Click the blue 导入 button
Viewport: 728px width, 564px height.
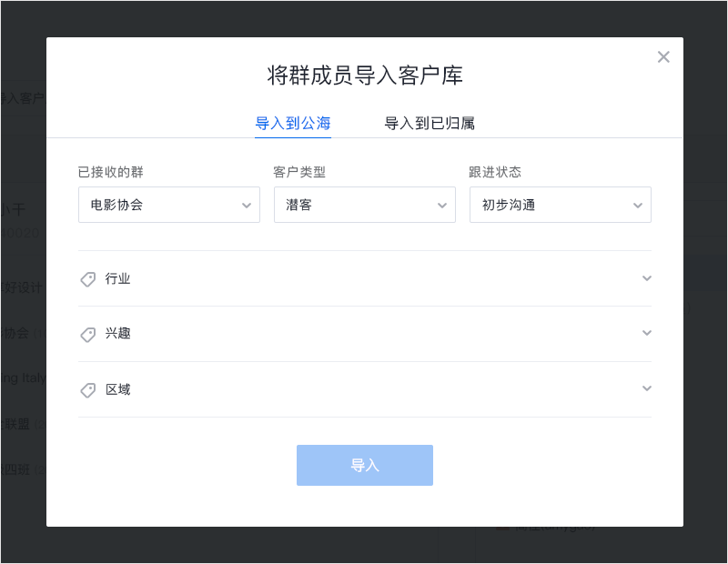[365, 465]
